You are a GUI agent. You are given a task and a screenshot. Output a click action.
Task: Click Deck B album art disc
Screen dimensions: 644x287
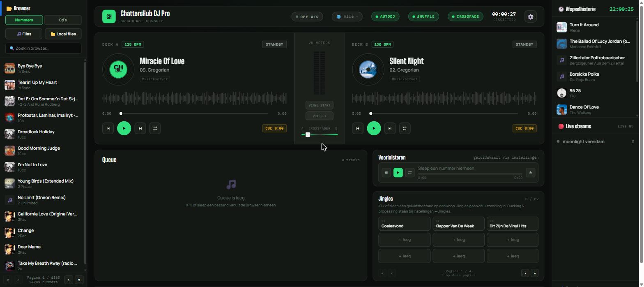(x=368, y=69)
